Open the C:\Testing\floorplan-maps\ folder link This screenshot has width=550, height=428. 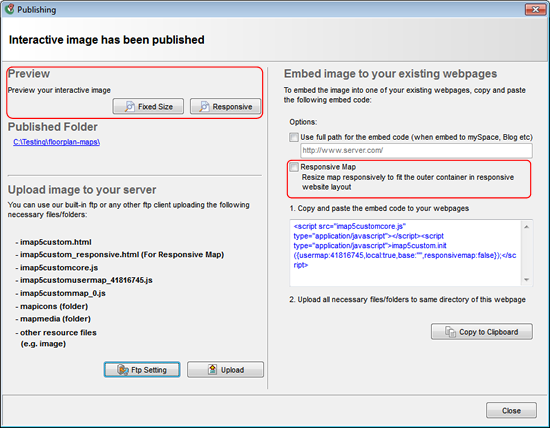point(56,142)
